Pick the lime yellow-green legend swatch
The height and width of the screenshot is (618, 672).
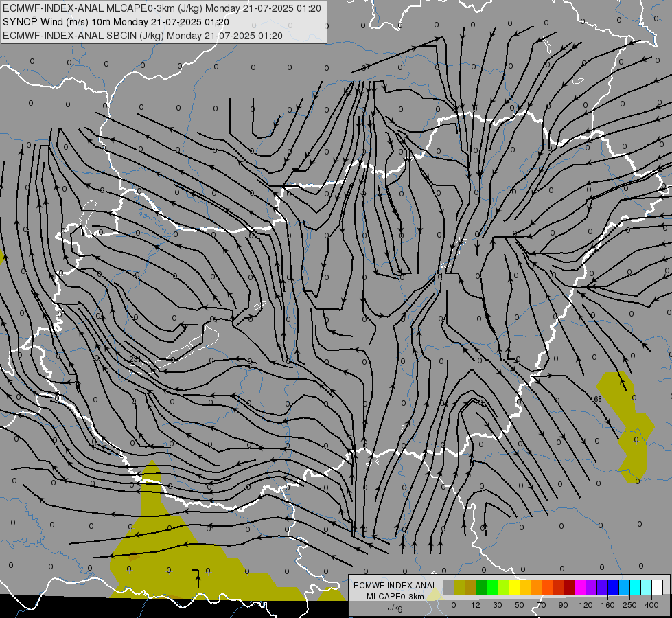click(504, 587)
